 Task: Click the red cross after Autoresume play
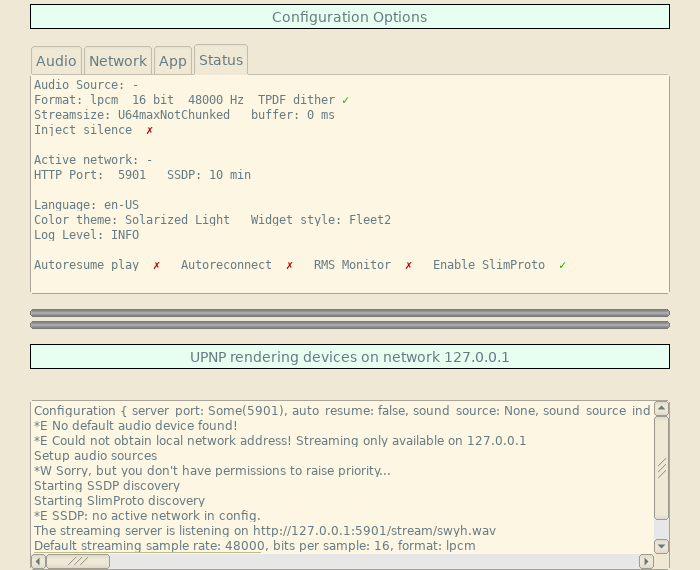click(x=156, y=265)
